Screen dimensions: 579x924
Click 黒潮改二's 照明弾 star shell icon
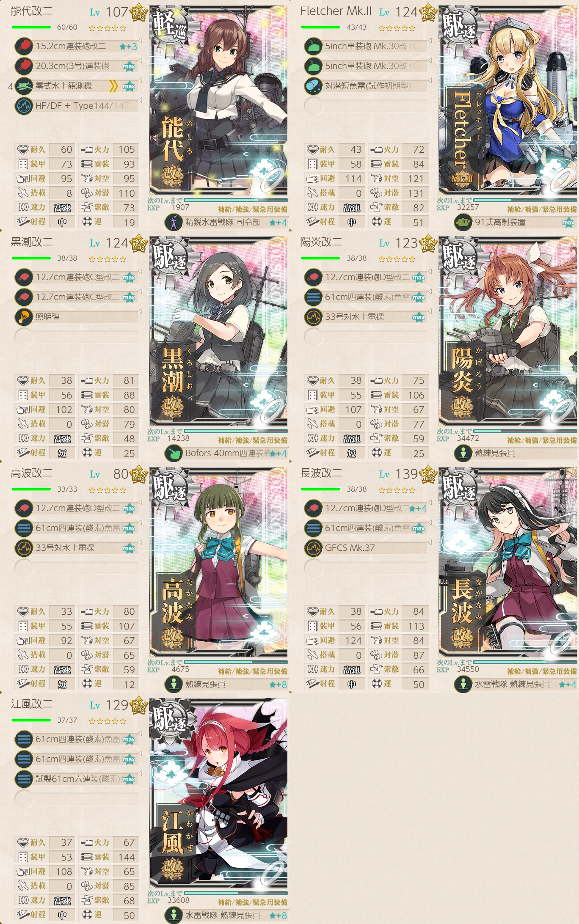pos(24,317)
